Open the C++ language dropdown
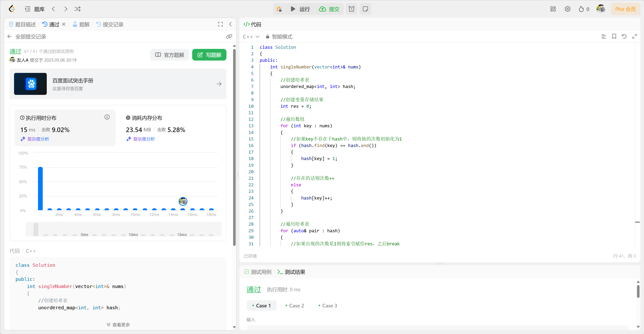The height and width of the screenshot is (334, 644). [251, 37]
